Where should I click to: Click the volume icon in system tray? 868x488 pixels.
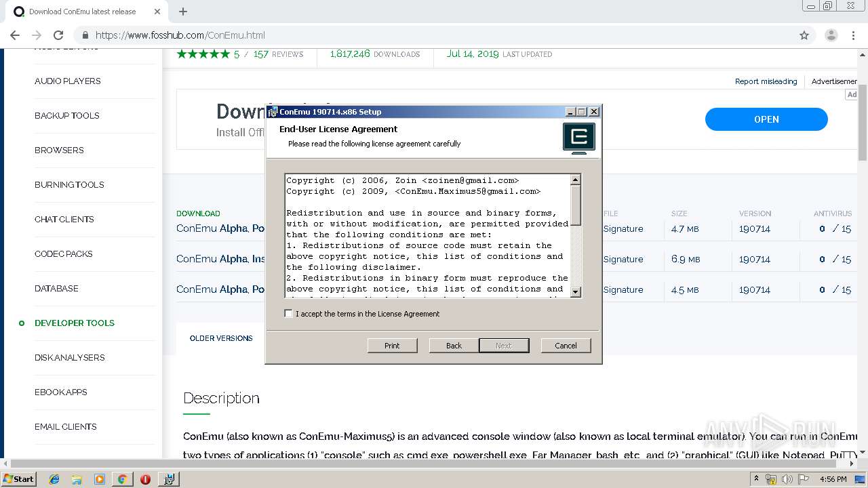[787, 479]
